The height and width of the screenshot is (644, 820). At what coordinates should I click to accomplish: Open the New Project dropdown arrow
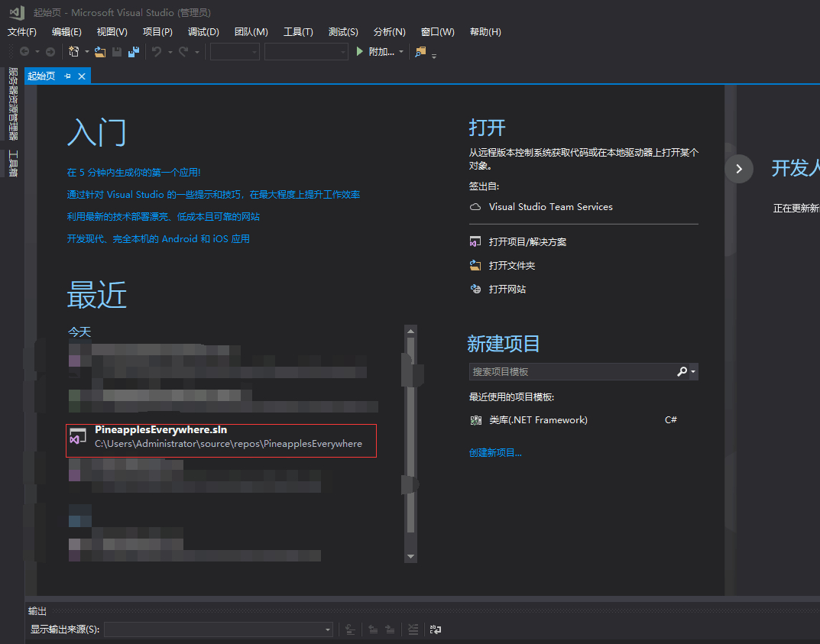(x=87, y=52)
